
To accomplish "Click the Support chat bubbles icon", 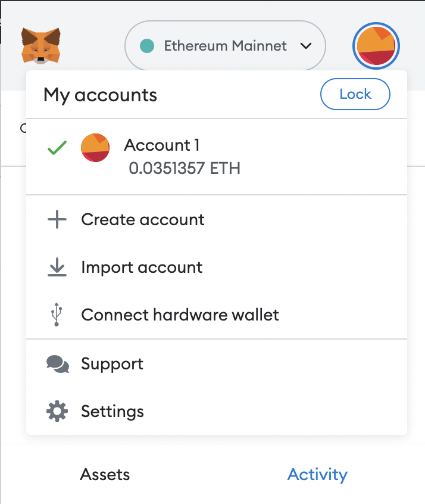I will tap(58, 364).
